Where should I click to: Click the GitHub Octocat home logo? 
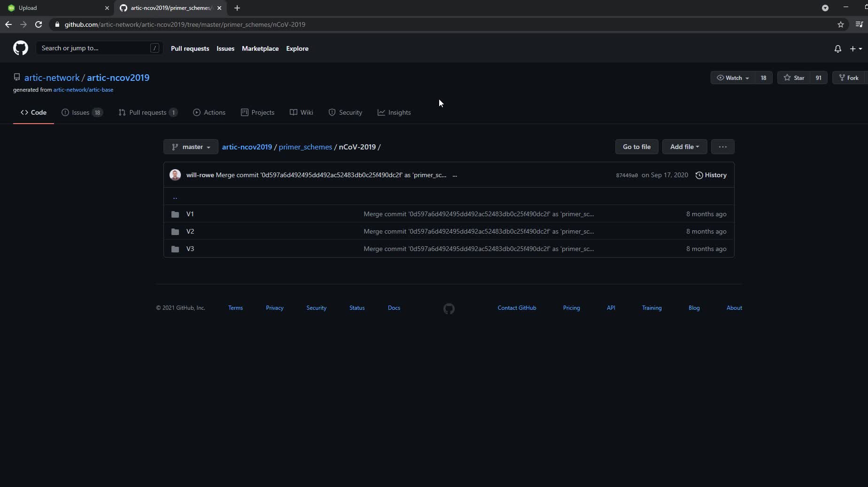21,48
